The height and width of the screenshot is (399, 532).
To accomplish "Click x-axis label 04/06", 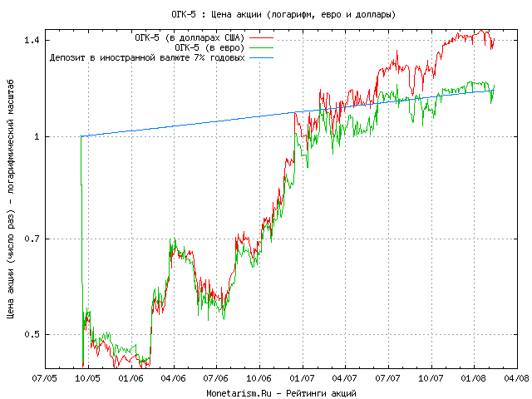I will [x=174, y=378].
